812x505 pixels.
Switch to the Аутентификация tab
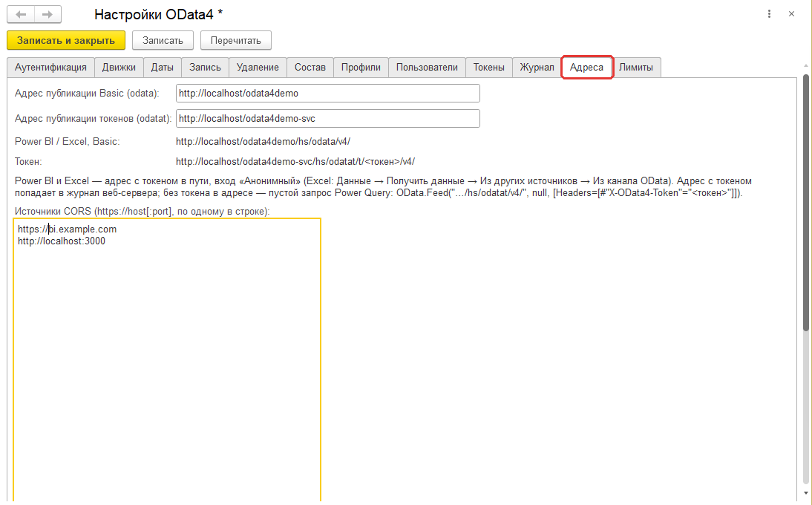[x=50, y=68]
